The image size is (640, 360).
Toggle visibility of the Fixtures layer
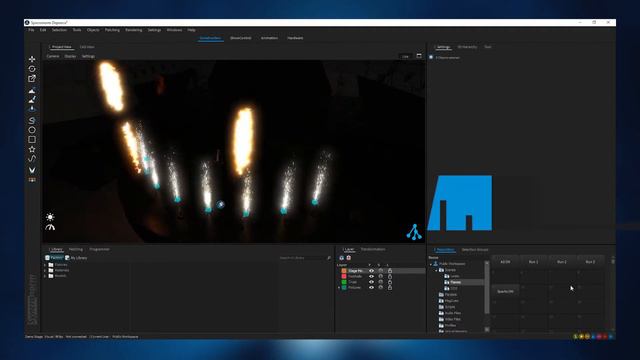[x=371, y=288]
